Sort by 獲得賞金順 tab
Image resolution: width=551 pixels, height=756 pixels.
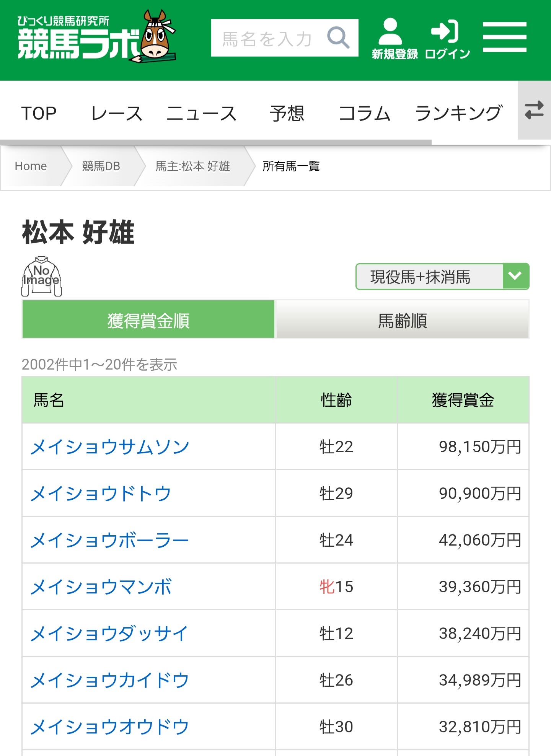point(148,320)
